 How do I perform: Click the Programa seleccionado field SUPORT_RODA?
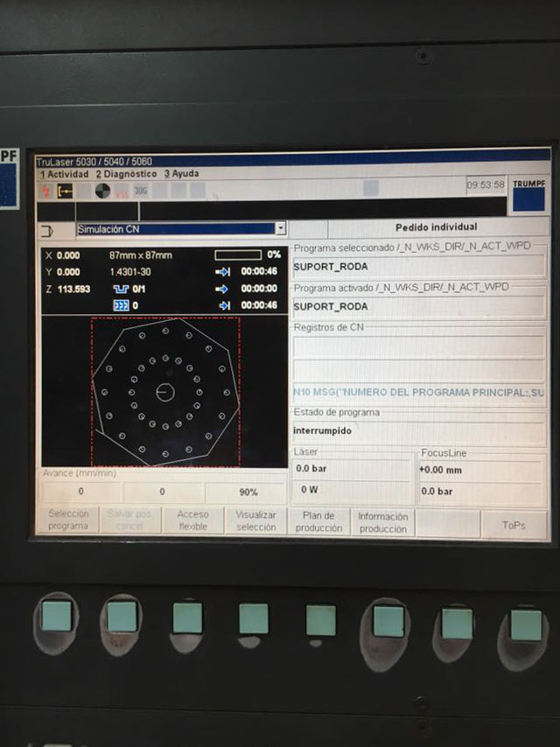tap(418, 266)
